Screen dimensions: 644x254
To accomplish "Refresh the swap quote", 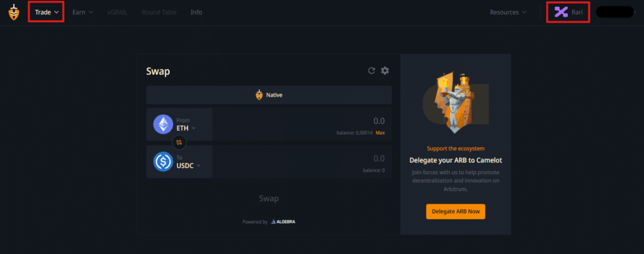I will click(371, 70).
